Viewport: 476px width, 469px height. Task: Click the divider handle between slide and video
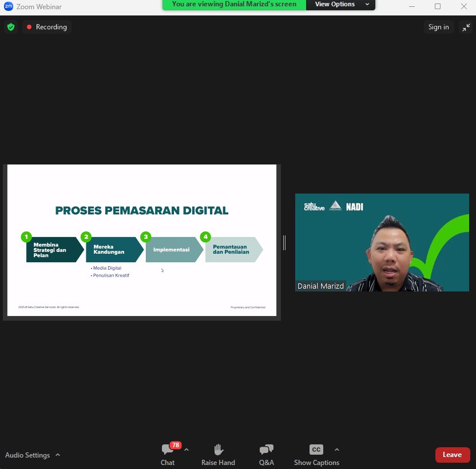pyautogui.click(x=284, y=243)
